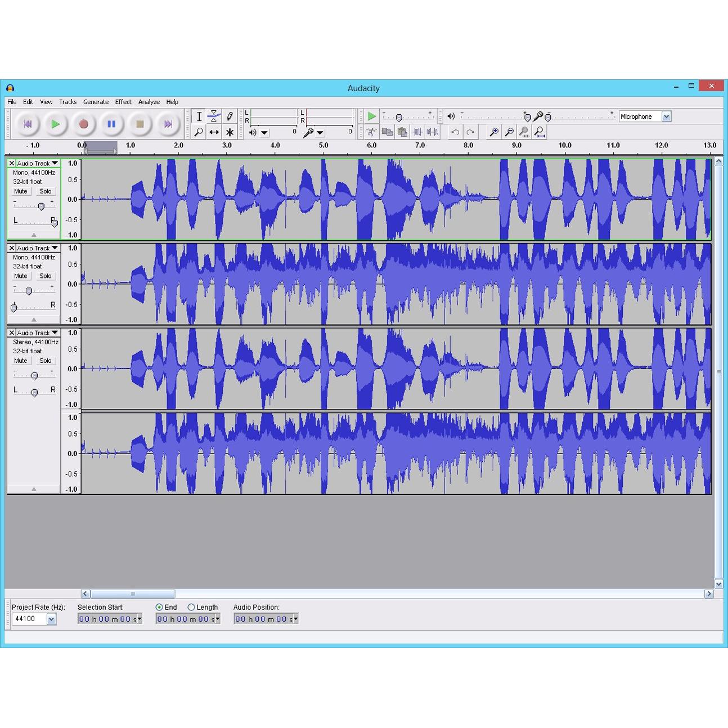Select the End radio button
728x728 pixels.
click(x=159, y=608)
